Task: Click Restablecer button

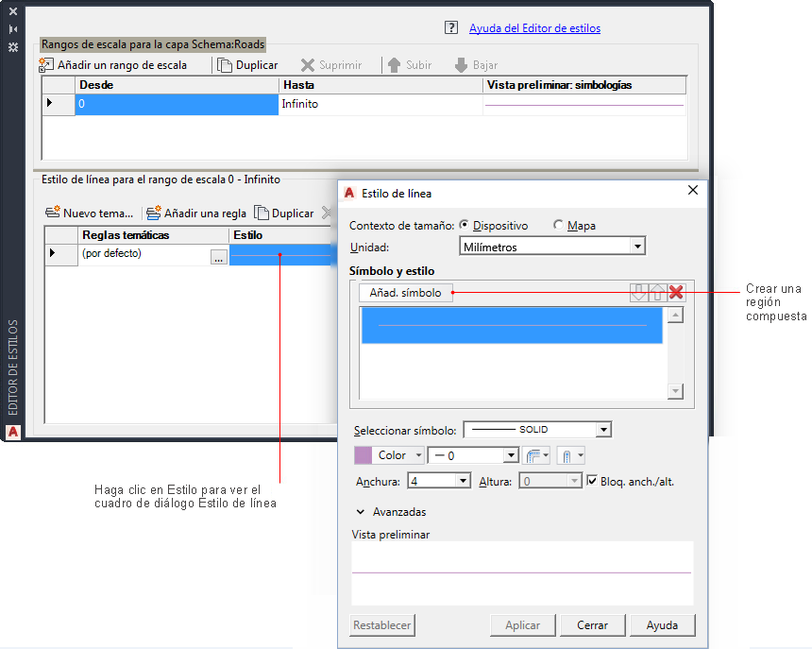Action: (382, 625)
